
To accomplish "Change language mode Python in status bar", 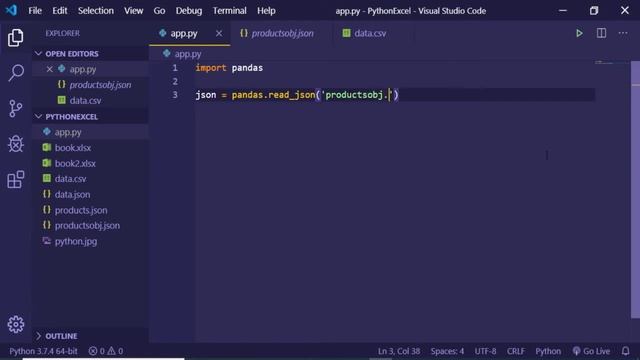I will 548,351.
